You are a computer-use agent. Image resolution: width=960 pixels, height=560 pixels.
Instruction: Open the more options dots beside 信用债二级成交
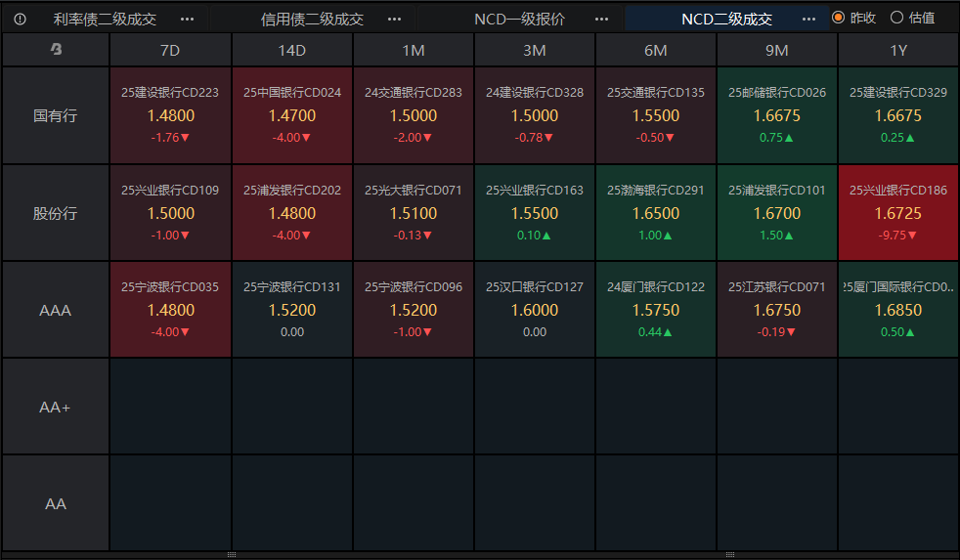(395, 19)
